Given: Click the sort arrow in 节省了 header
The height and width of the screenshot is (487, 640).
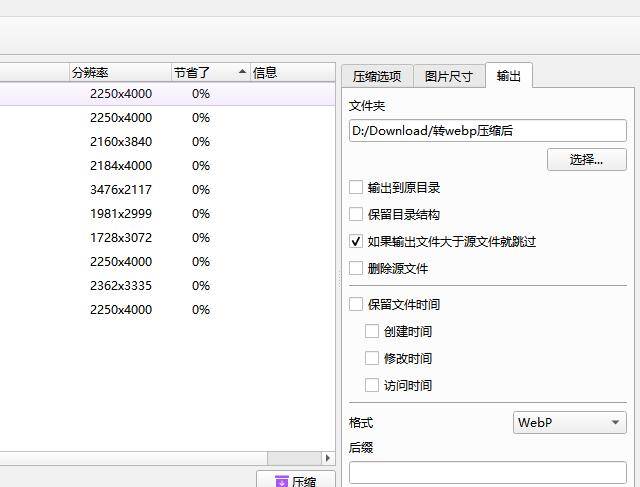Looking at the screenshot, I should [242, 71].
